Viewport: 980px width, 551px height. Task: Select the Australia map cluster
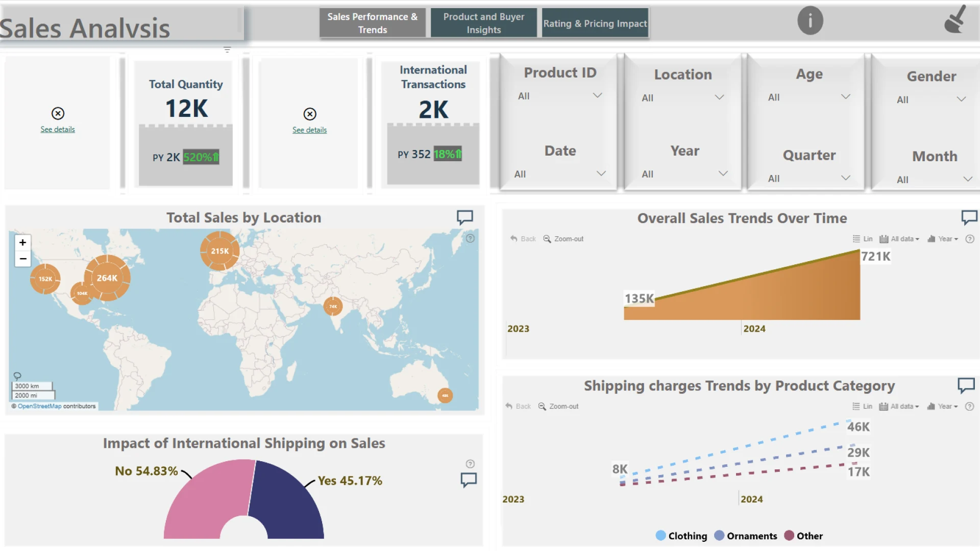coord(445,395)
